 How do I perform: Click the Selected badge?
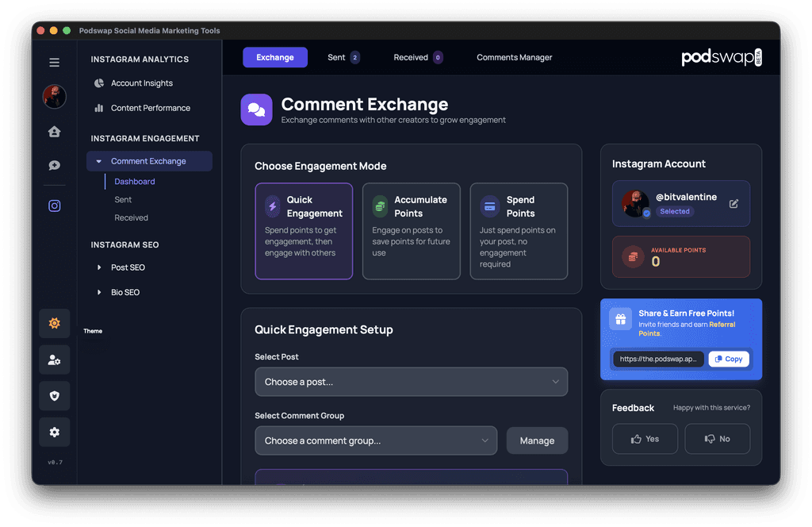pos(675,211)
